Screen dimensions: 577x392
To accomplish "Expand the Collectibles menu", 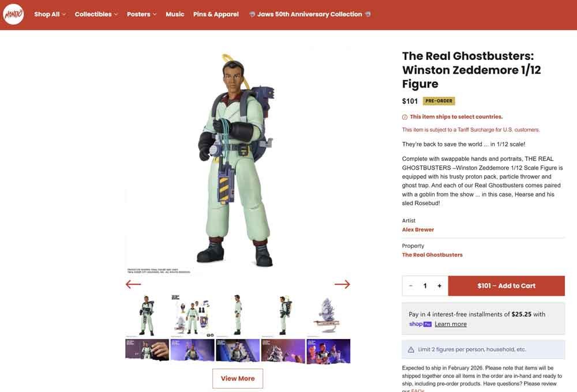I will coord(96,14).
